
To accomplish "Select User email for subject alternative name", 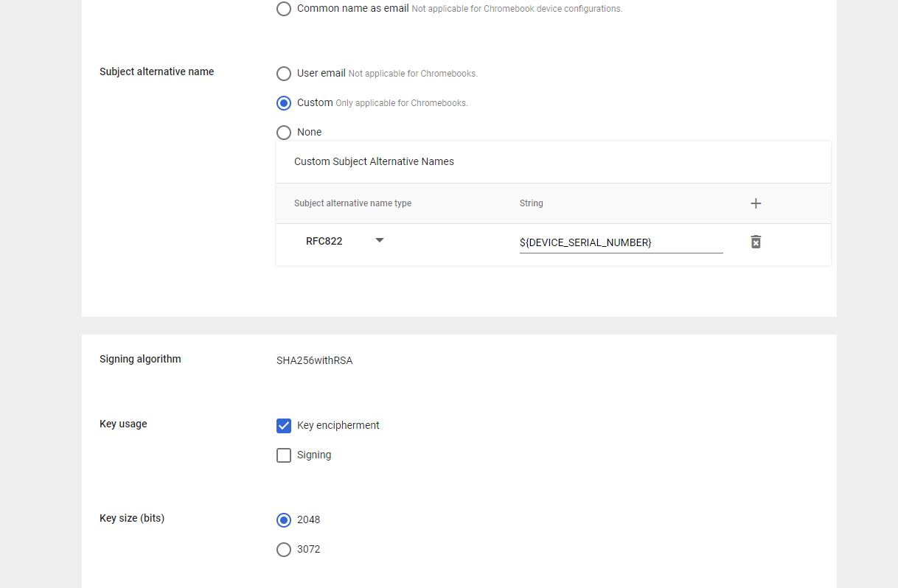I will click(284, 74).
